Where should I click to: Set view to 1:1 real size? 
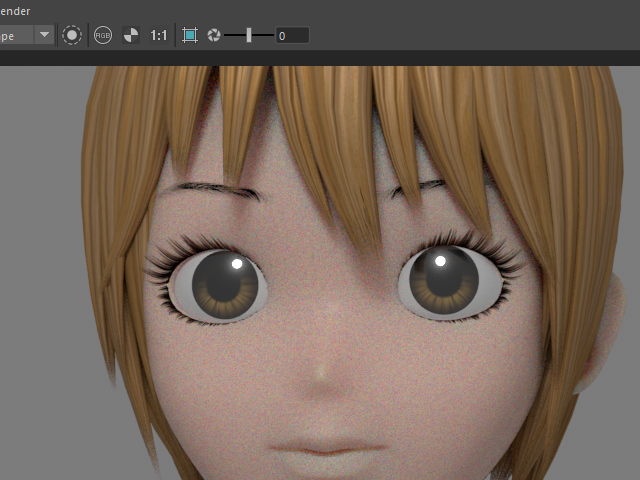click(x=158, y=35)
